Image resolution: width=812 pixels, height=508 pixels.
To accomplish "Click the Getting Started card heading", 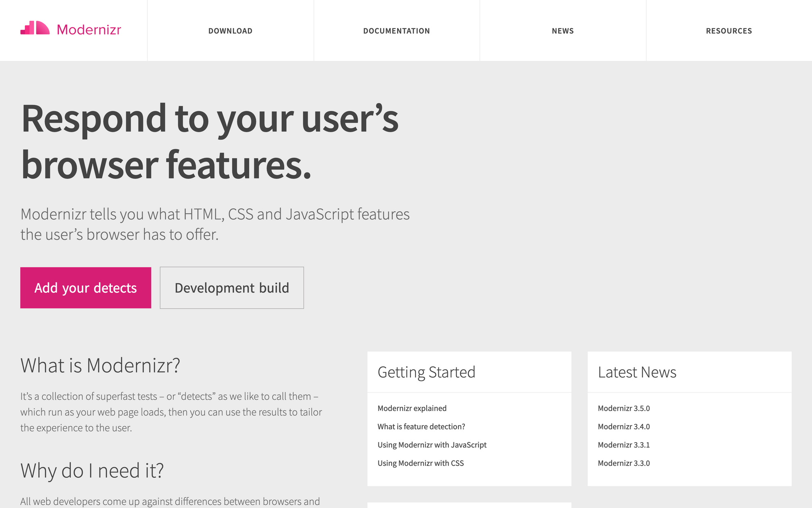I will point(426,372).
